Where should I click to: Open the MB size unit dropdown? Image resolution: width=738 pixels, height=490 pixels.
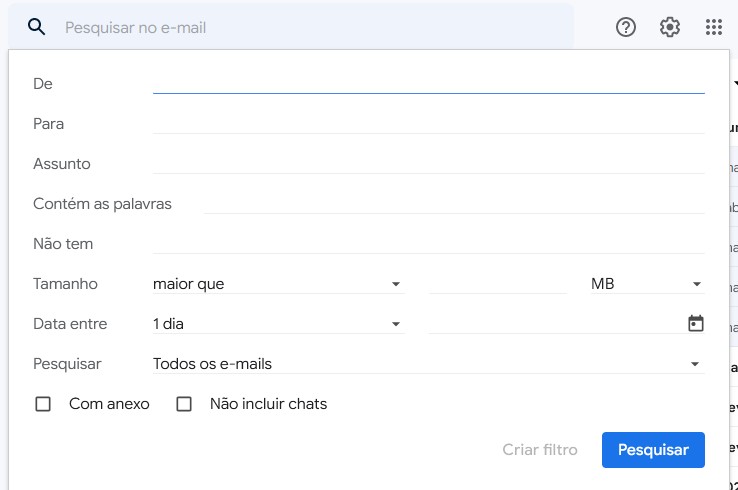(647, 284)
